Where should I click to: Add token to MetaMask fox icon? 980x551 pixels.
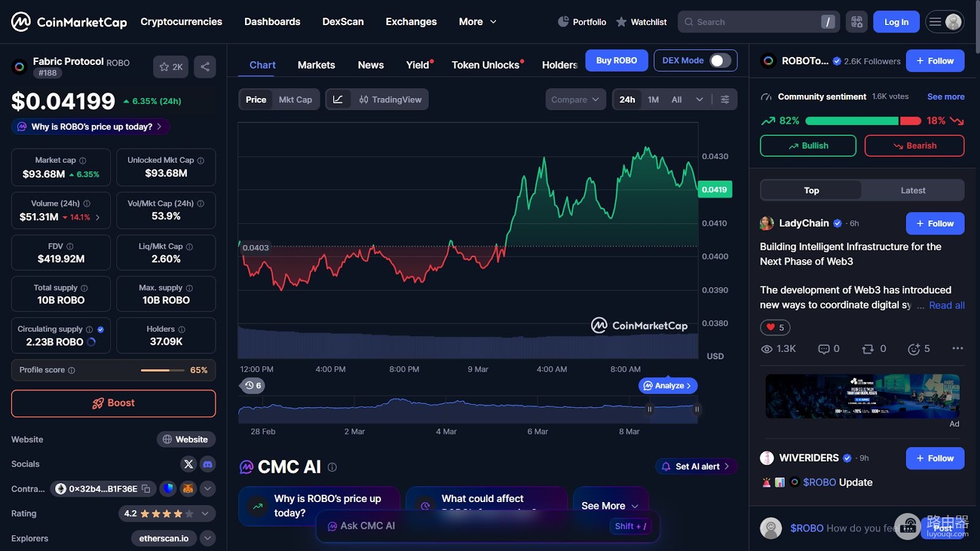[x=188, y=489]
